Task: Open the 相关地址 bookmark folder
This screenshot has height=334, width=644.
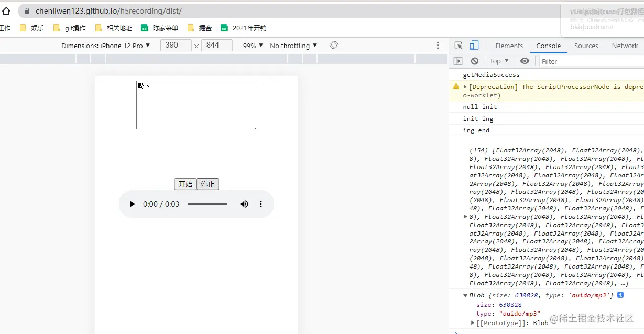Action: pos(114,28)
